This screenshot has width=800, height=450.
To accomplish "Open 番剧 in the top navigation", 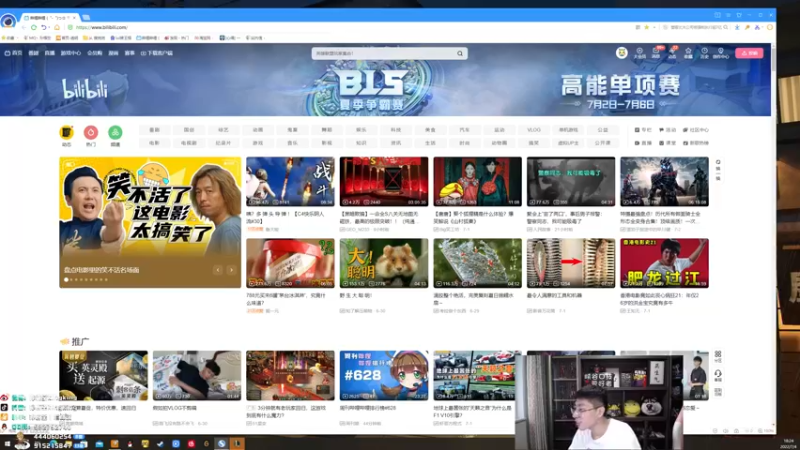I will tap(34, 53).
